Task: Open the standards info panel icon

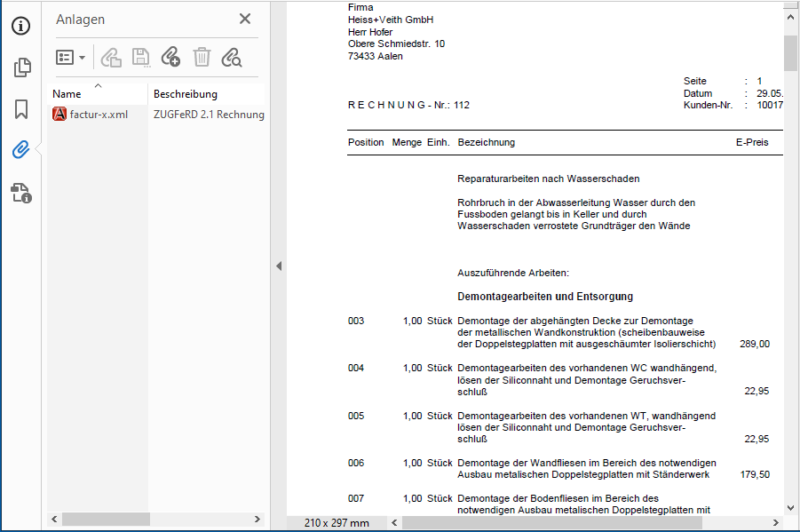Action: pyautogui.click(x=21, y=192)
